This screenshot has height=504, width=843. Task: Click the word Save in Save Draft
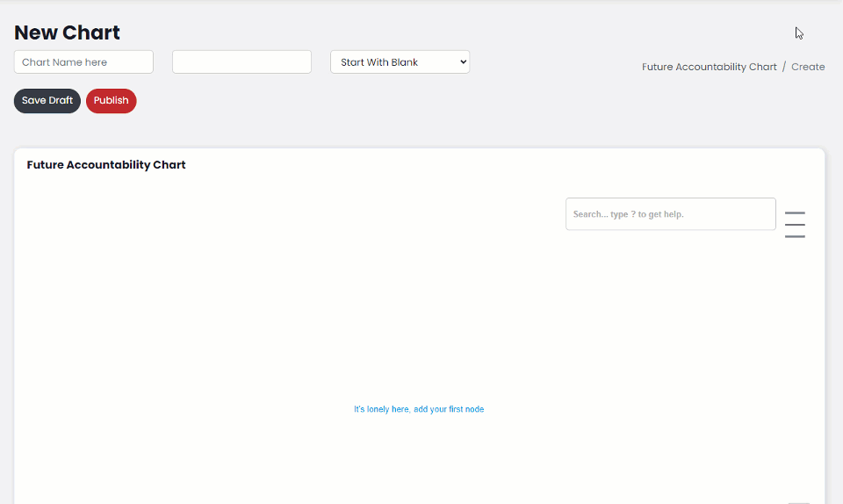pos(33,101)
